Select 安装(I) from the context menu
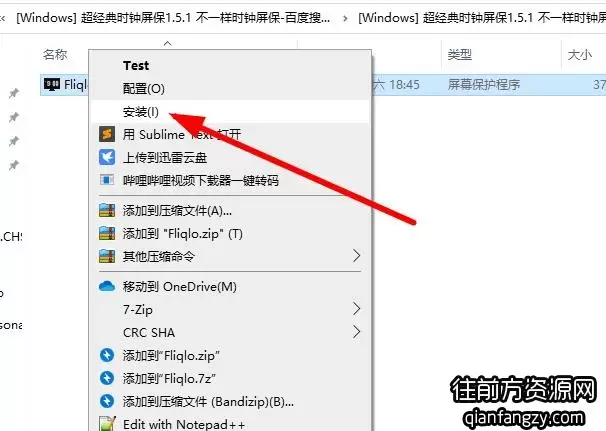The width and height of the screenshot is (606, 431). (140, 112)
